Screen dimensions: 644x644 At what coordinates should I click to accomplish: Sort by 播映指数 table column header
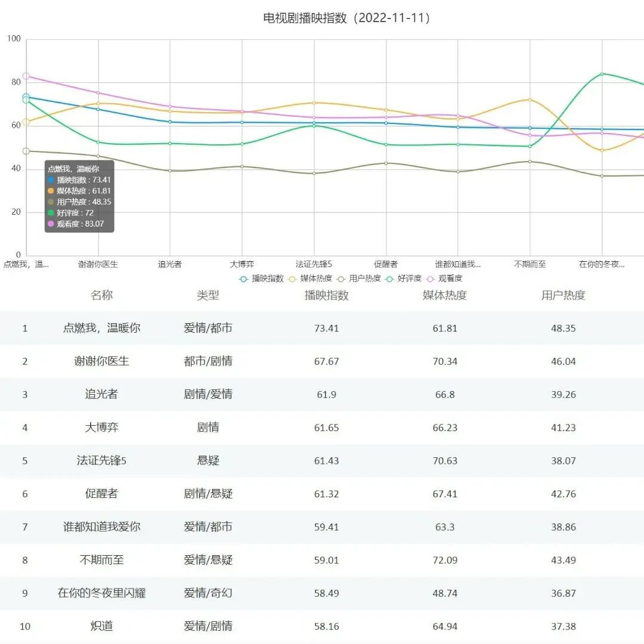coord(326,295)
